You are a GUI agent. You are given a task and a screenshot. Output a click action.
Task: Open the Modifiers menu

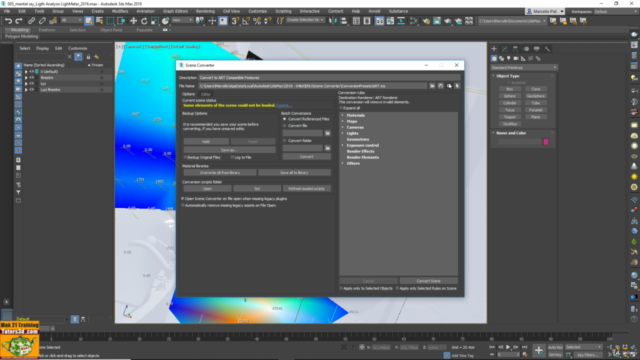[x=120, y=11]
